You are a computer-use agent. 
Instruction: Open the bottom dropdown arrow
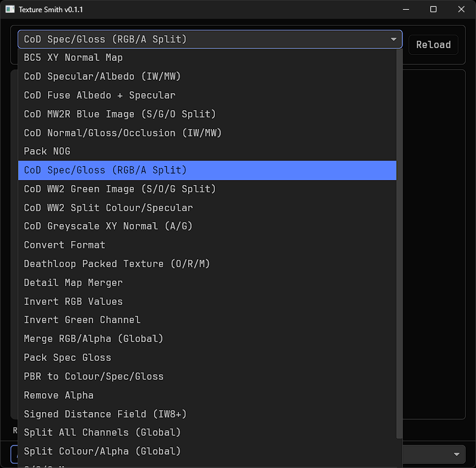pos(457,455)
